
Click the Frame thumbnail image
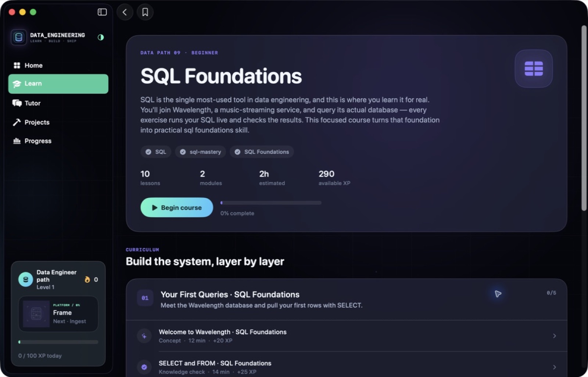pyautogui.click(x=36, y=314)
